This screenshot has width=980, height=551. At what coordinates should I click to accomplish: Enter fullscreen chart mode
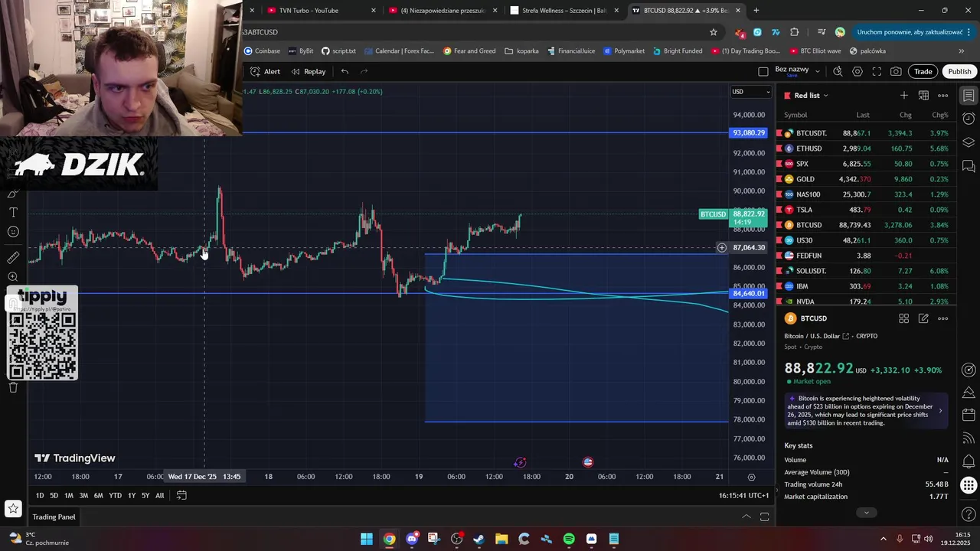877,71
